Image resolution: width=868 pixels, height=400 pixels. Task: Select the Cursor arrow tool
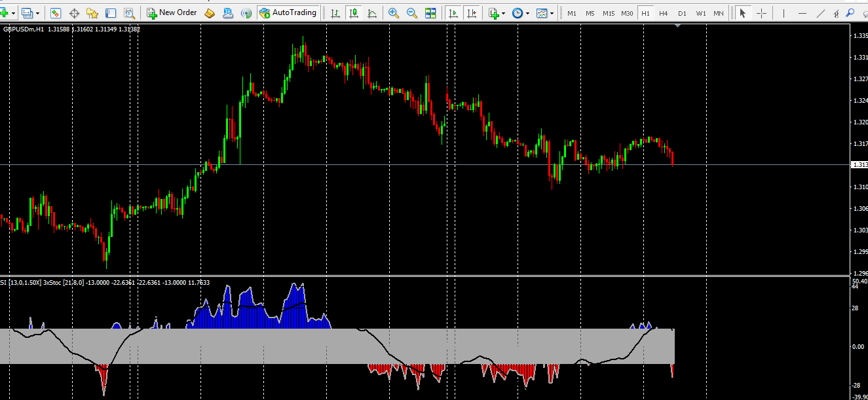tap(743, 12)
